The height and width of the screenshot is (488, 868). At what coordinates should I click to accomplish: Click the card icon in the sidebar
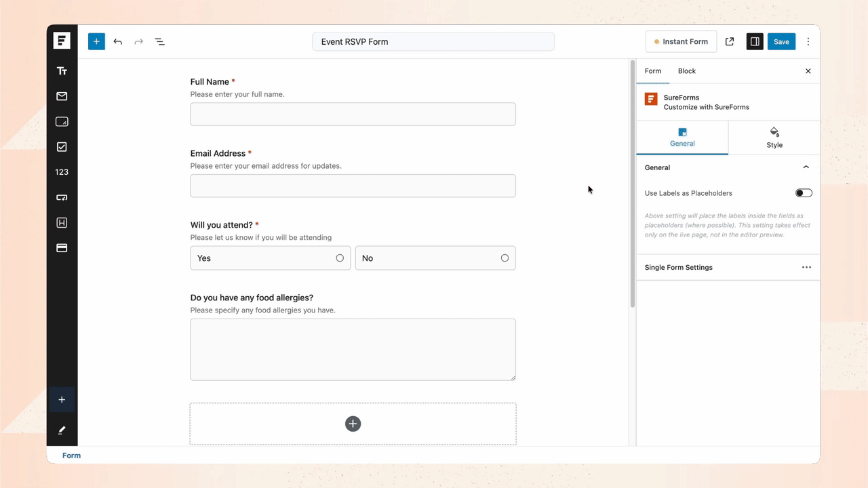pos(62,248)
